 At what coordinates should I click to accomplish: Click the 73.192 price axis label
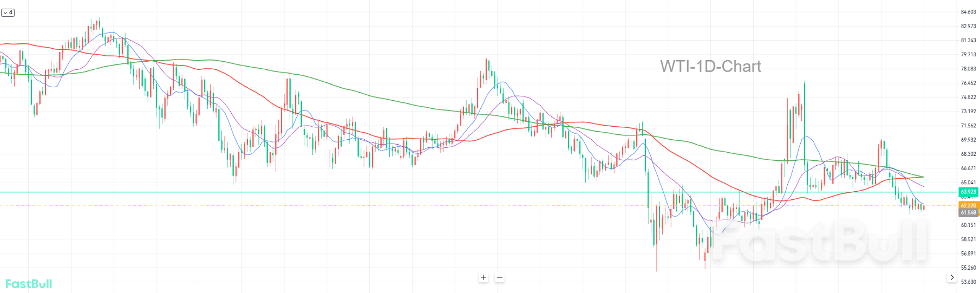[968, 112]
